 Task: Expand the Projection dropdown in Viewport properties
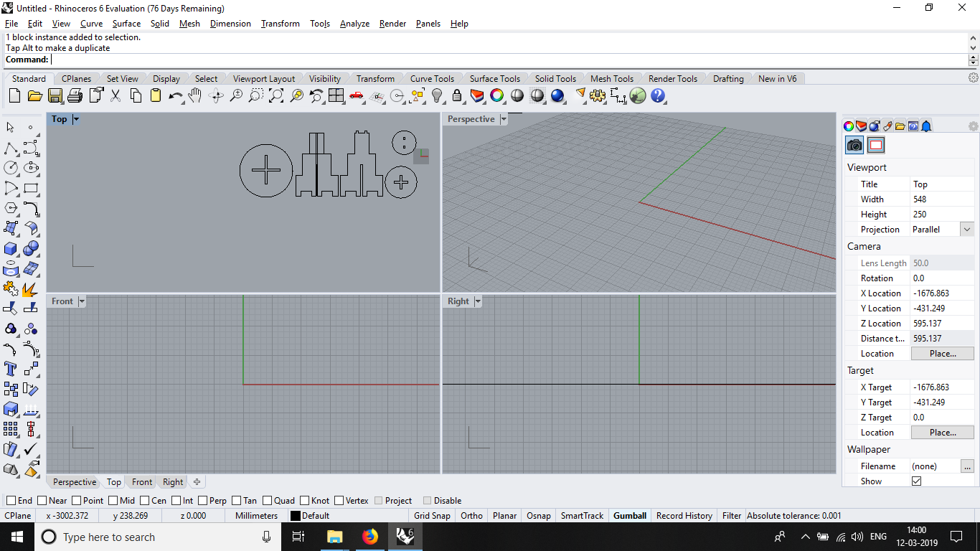(x=967, y=230)
